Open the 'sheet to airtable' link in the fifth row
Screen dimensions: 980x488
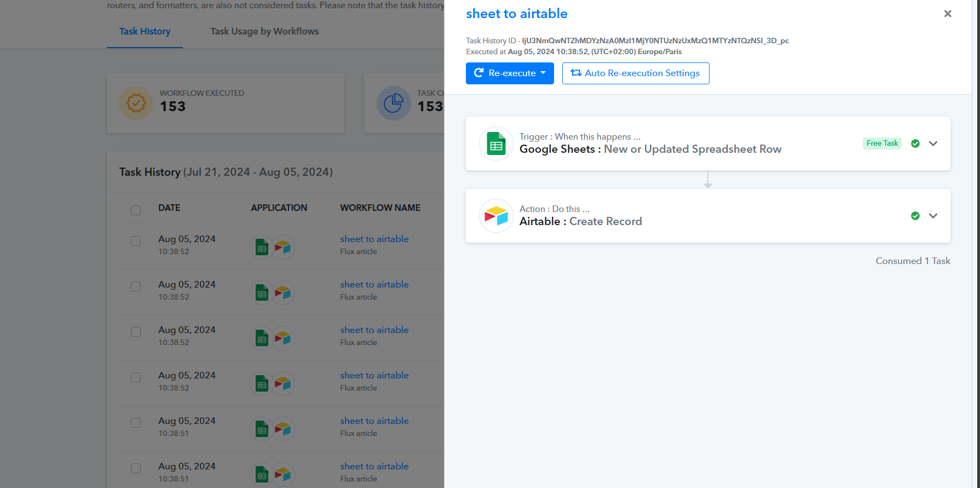374,421
